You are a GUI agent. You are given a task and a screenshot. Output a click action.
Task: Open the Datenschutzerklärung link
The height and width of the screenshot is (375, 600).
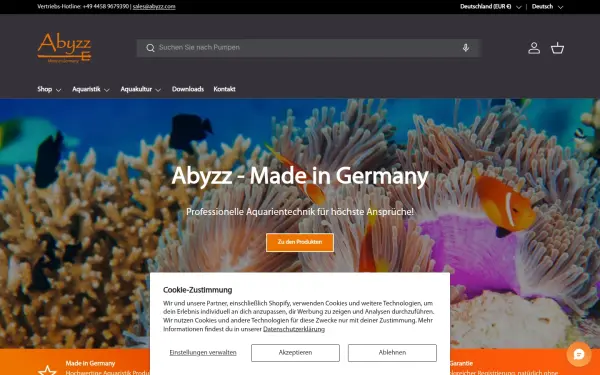[x=294, y=329]
